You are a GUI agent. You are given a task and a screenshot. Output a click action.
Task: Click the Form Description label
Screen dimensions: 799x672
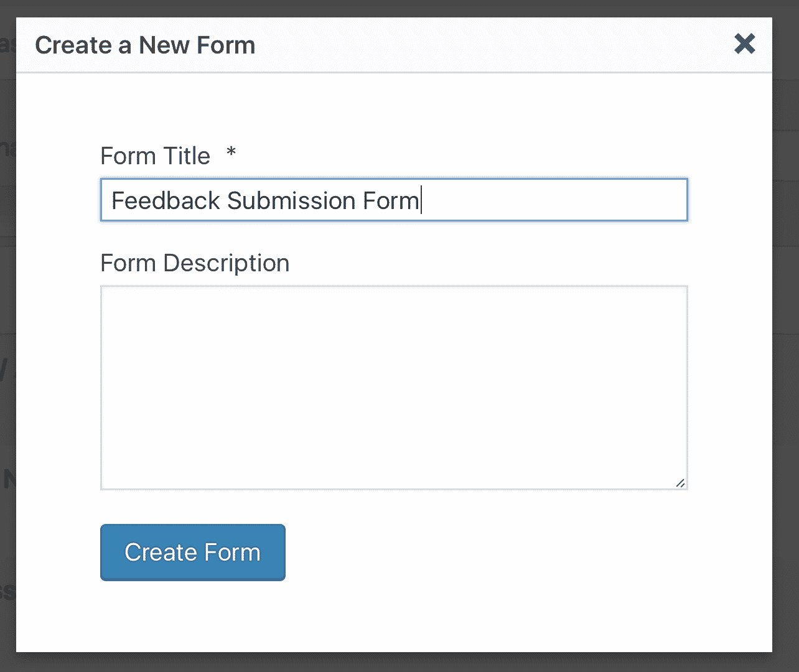coord(194,263)
